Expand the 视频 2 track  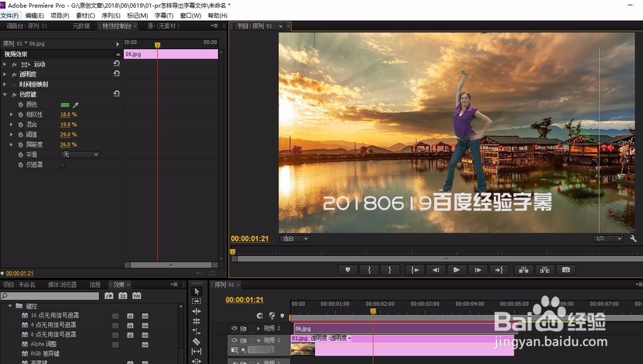click(258, 328)
